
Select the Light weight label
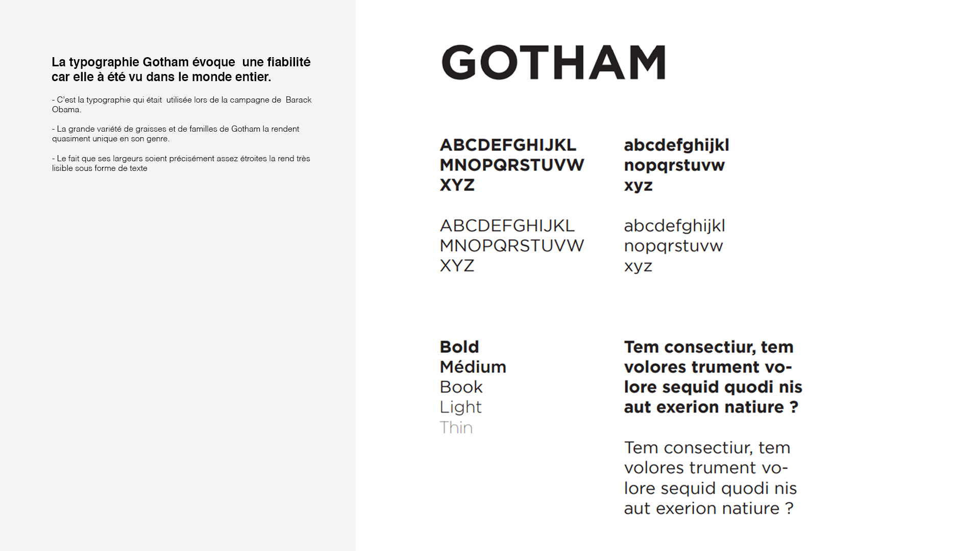pos(460,407)
